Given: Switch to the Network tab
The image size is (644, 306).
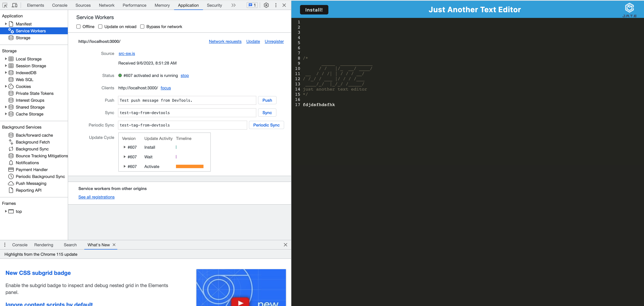Looking at the screenshot, I should click(x=106, y=5).
